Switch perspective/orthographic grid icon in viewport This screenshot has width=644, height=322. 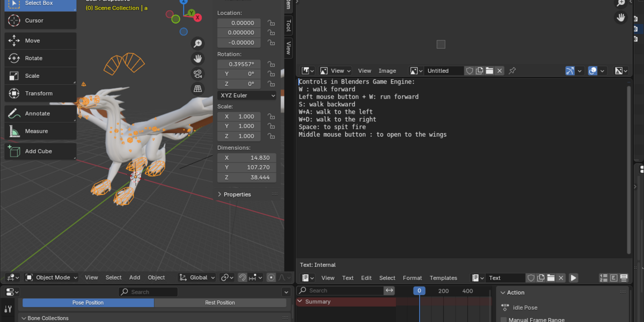198,89
